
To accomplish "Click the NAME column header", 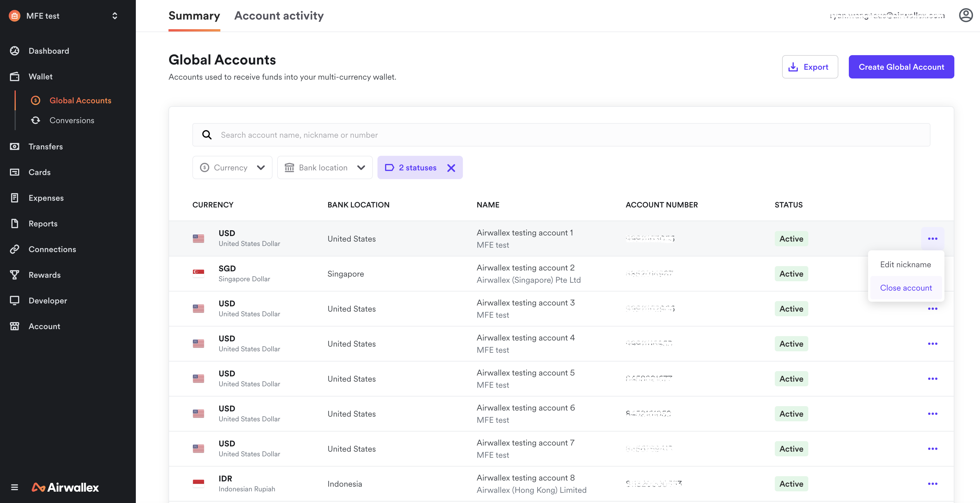I will [x=488, y=205].
